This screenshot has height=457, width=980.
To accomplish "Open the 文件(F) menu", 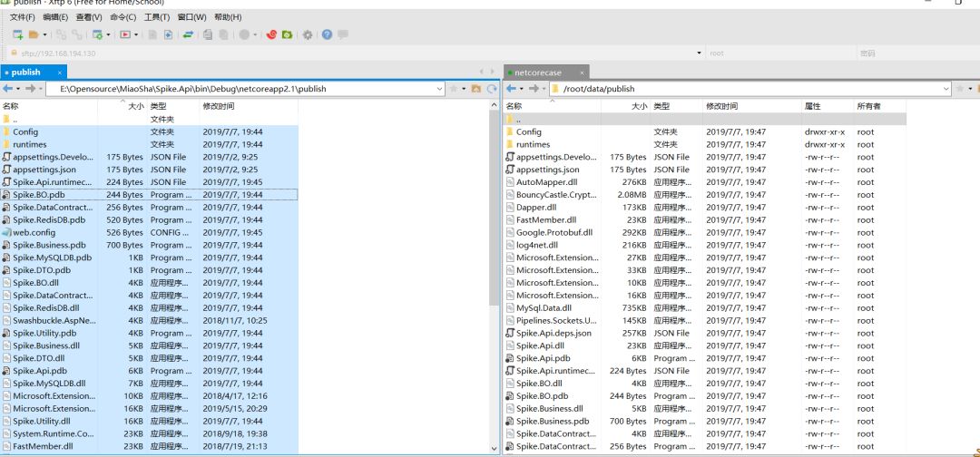I will pyautogui.click(x=22, y=17).
